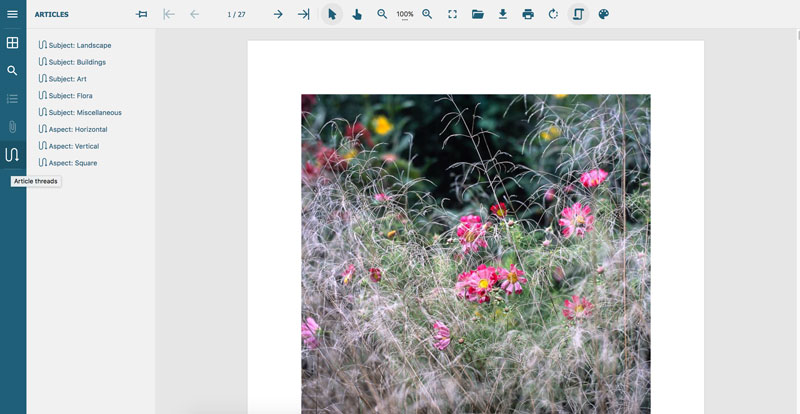Click the page number field 1 / 27

click(236, 14)
